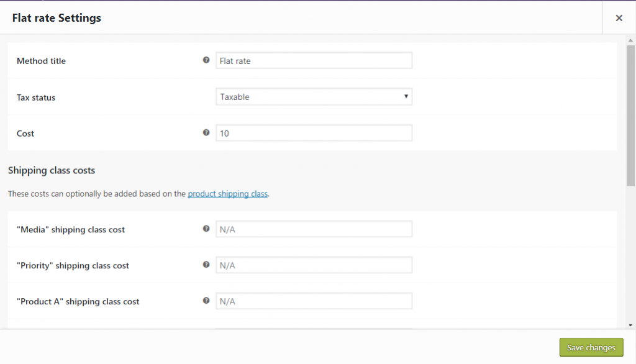The height and width of the screenshot is (364, 636).
Task: Save changes to the flat rate settings
Action: coord(591,347)
